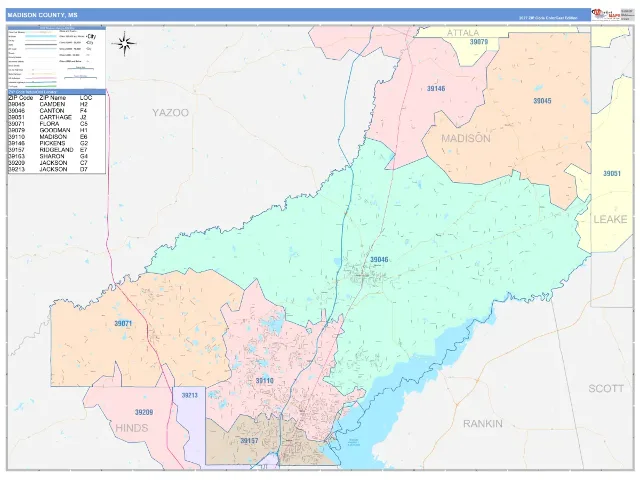This screenshot has width=640, height=480.
Task: Click the 'ZIP Code' column header in the index
Action: 21,98
